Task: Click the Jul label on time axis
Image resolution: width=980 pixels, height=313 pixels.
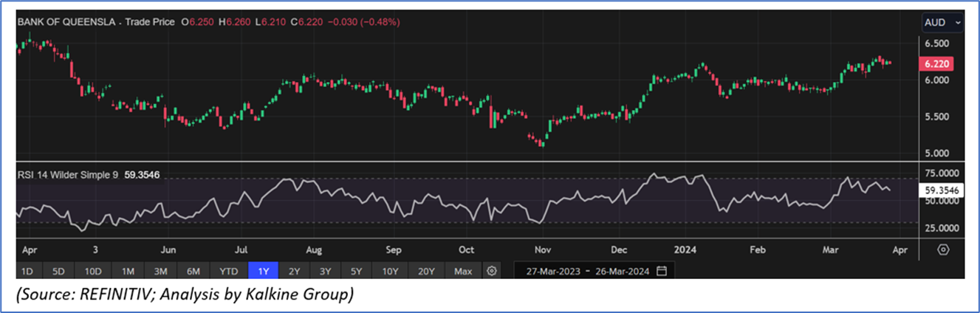Action: pyautogui.click(x=241, y=250)
